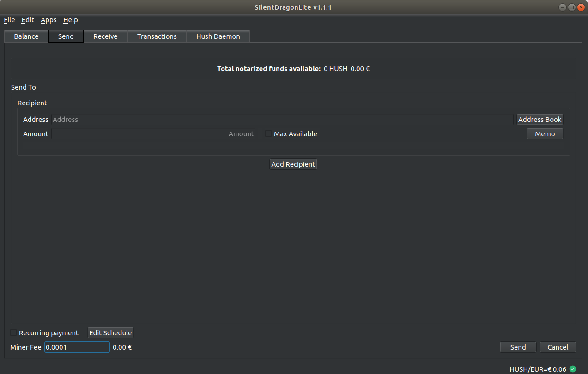Viewport: 588px width, 374px height.
Task: Click the Miner Fee field
Action: [77, 347]
